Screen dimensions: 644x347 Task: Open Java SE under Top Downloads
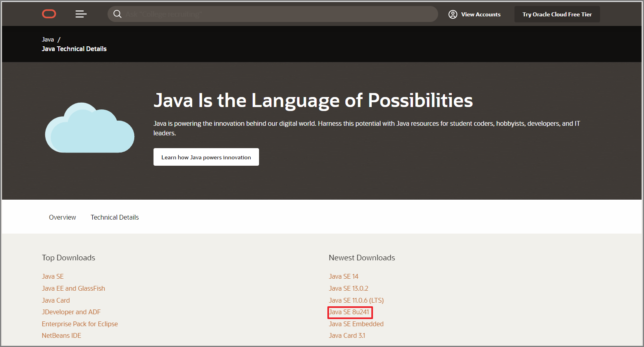(53, 276)
